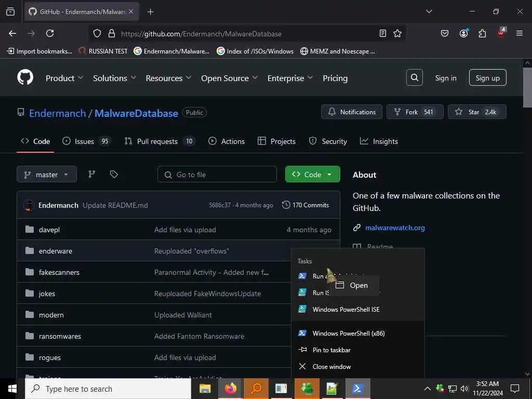The image size is (532, 399).
Task: Open the ransomwares folder
Action: [60, 336]
